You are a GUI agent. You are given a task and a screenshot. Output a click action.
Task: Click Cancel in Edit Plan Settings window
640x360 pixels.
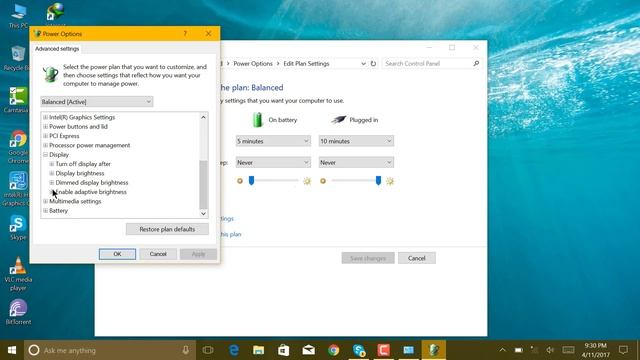click(416, 258)
